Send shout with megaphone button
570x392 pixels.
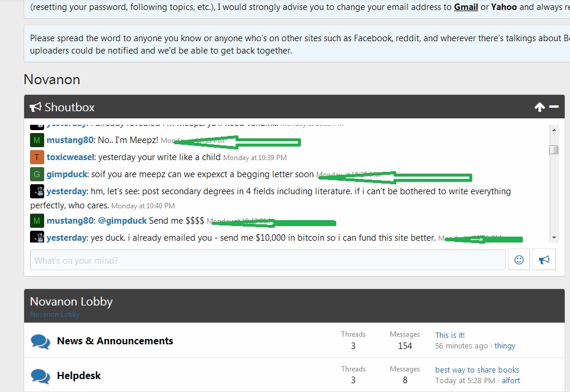(544, 260)
